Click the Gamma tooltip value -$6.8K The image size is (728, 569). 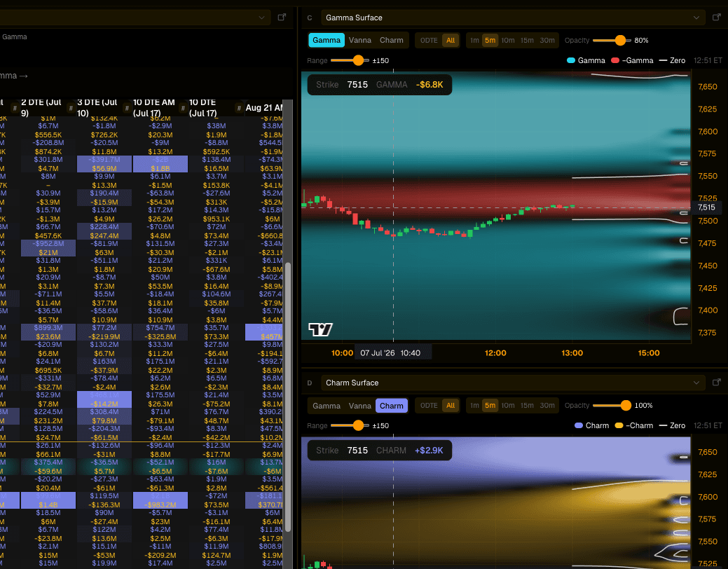(430, 85)
